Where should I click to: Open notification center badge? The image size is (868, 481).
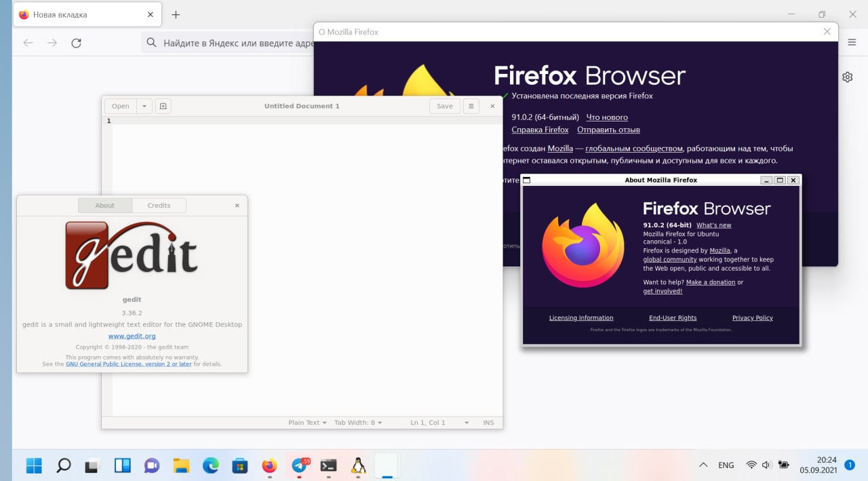tap(849, 465)
